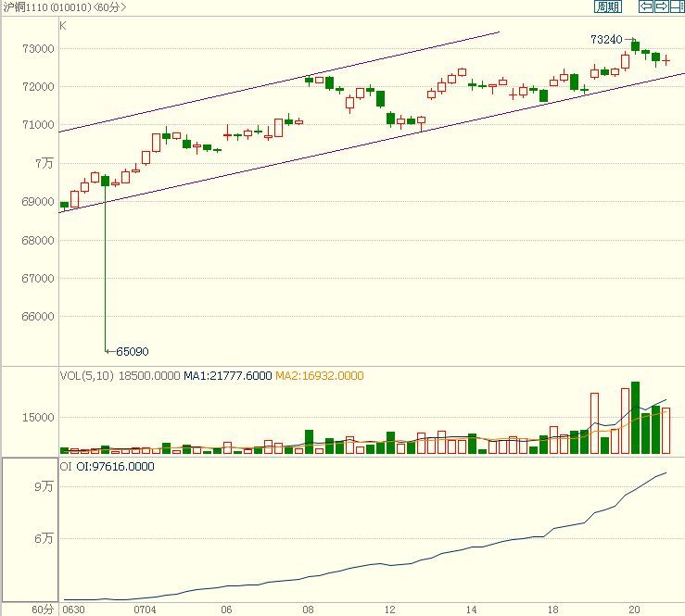Click the 66000 price axis label
Screen dimensions: 685x616
[x=38, y=317]
